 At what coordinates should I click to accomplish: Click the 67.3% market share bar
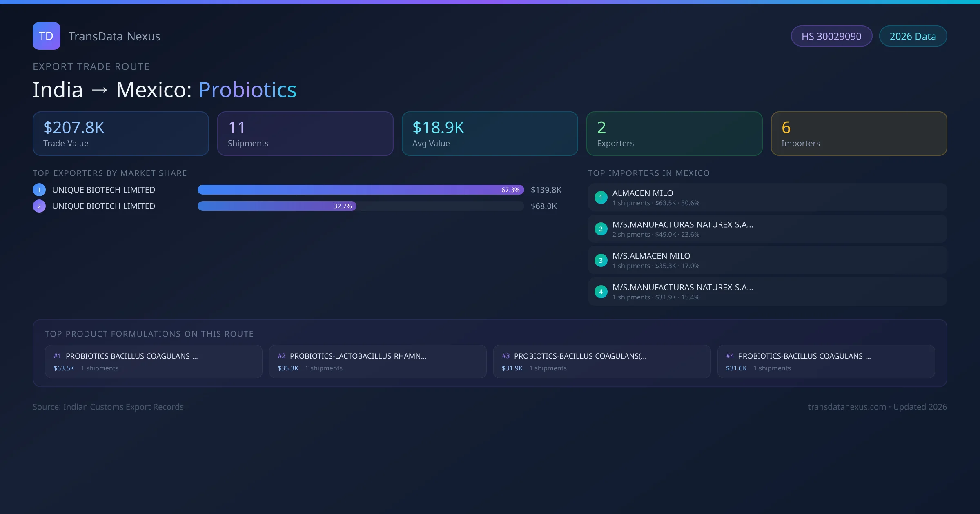tap(359, 190)
